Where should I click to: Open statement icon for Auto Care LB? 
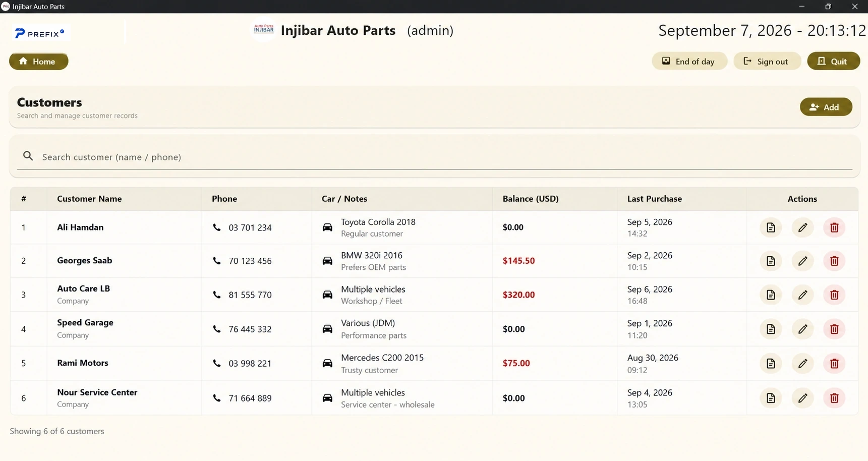click(771, 295)
